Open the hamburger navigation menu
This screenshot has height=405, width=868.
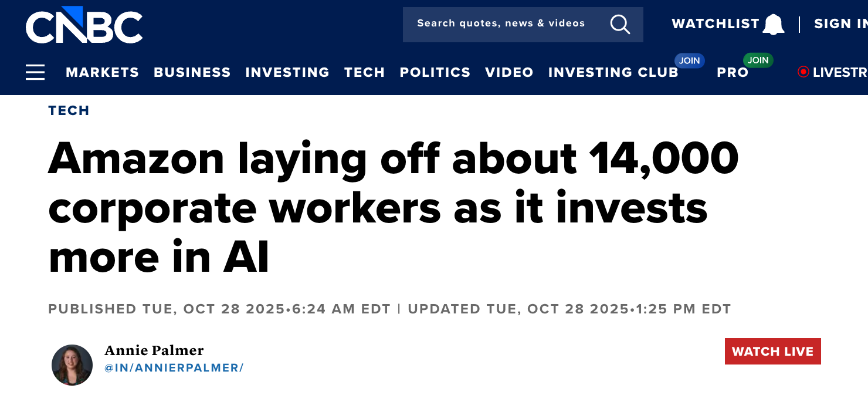(35, 72)
